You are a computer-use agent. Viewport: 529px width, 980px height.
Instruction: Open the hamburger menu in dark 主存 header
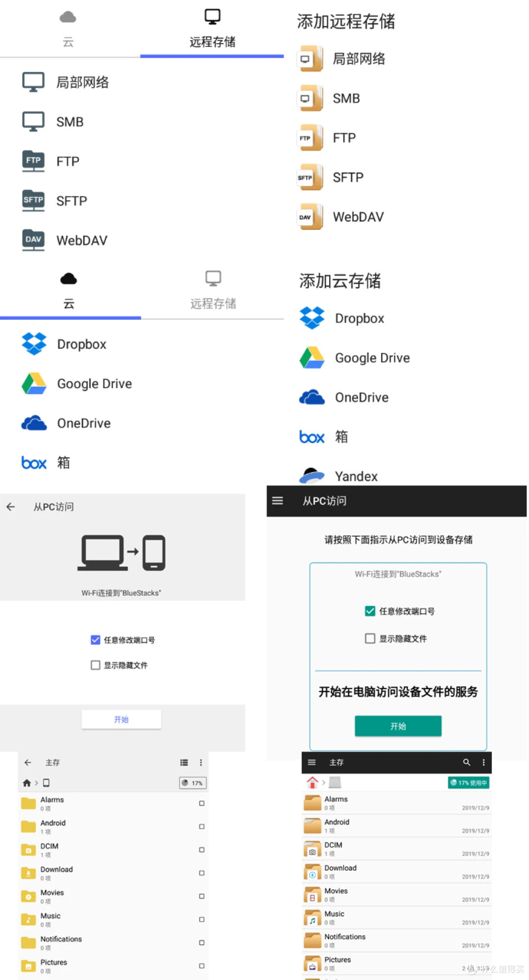click(x=312, y=762)
